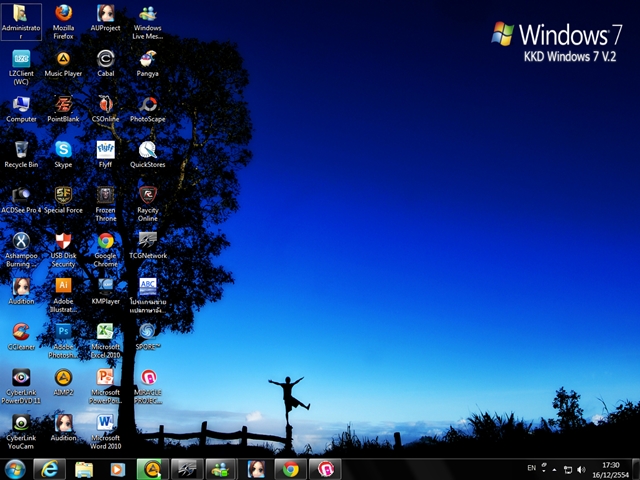Open Windows Explorer folder icon in taskbar

click(84, 469)
